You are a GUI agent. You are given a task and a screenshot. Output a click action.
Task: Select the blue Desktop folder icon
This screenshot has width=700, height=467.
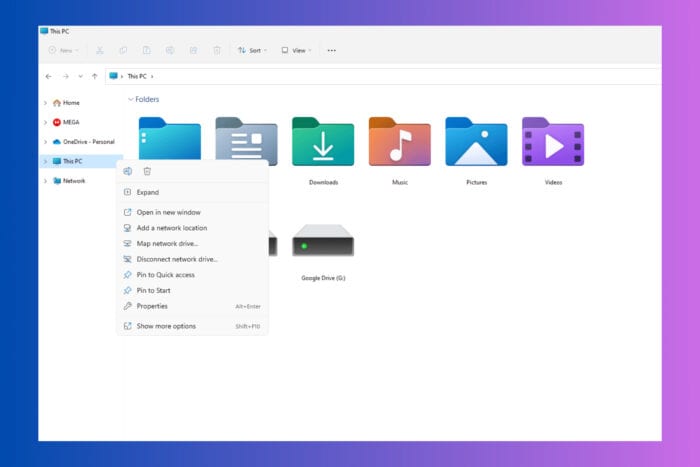170,138
